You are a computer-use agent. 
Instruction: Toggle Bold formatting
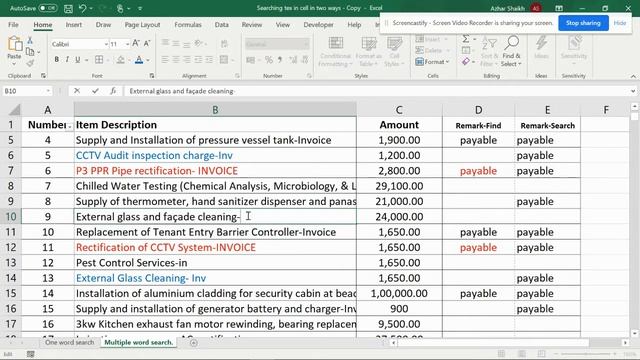point(56,60)
